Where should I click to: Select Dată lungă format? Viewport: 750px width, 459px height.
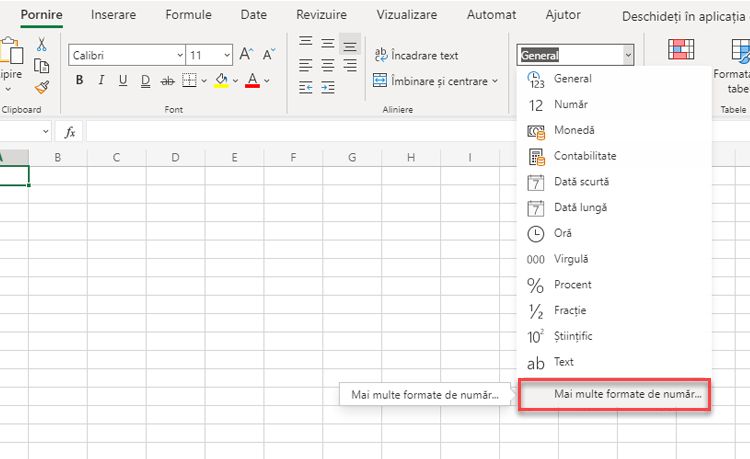615,208
